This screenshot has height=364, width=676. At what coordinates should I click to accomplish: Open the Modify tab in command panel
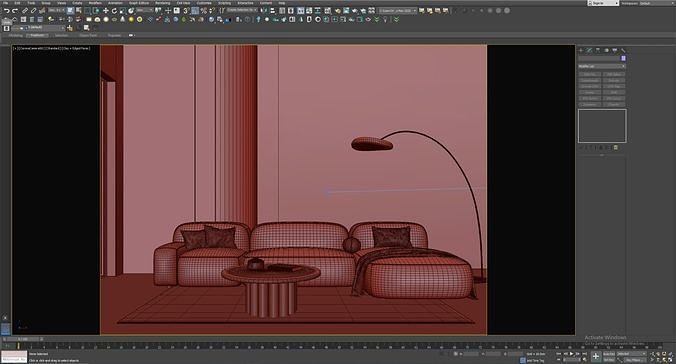589,50
